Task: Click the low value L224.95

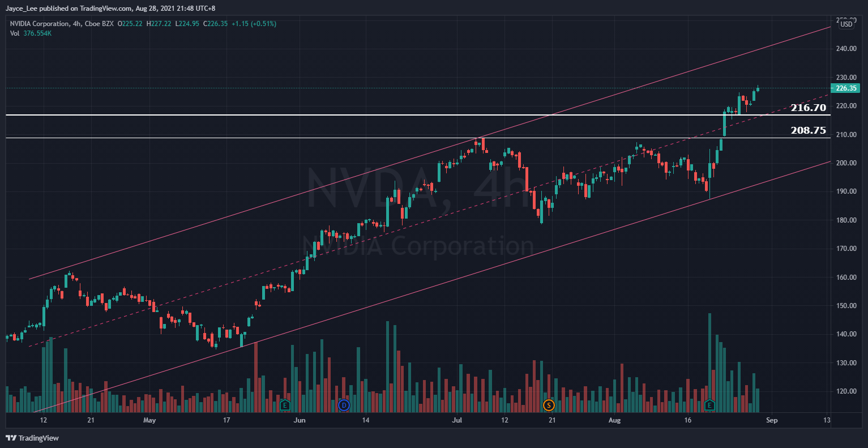Action: point(188,24)
